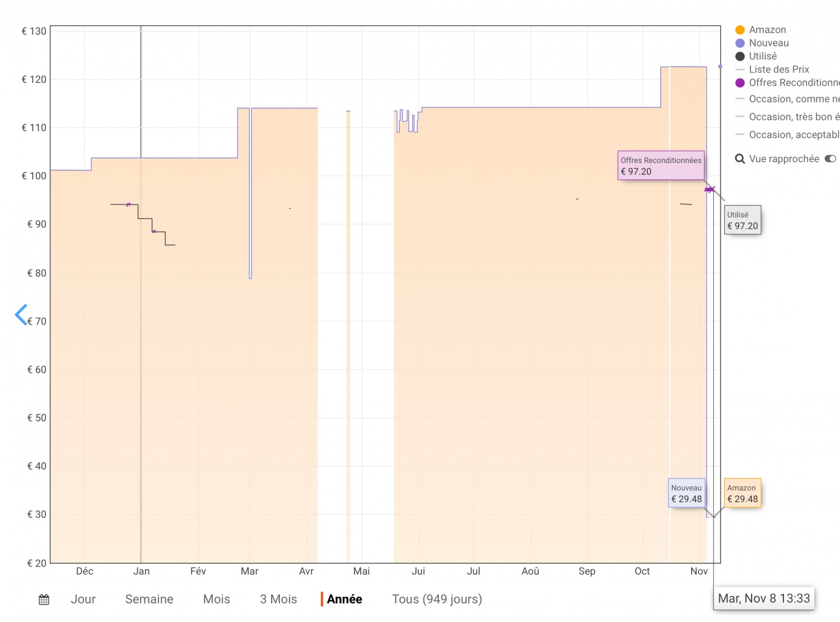Image resolution: width=840 pixels, height=622 pixels.
Task: Toggle Utilisé series black legend dot
Action: (740, 57)
